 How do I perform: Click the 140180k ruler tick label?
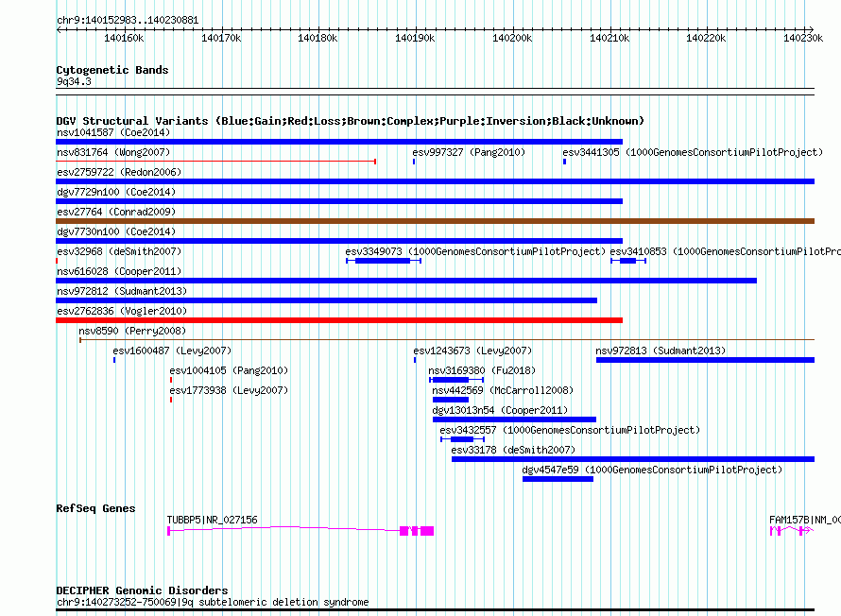318,38
